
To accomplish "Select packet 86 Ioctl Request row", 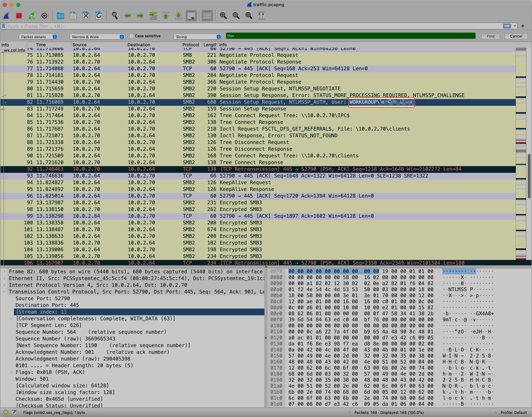I will (258, 129).
